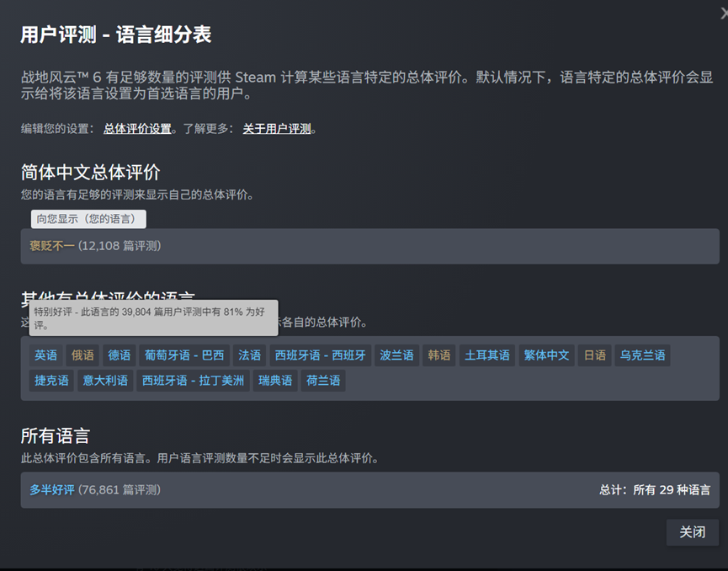The image size is (728, 571).
Task: Click the 褒贬不一 Simplified Chinese review summary
Action: pyautogui.click(x=52, y=246)
